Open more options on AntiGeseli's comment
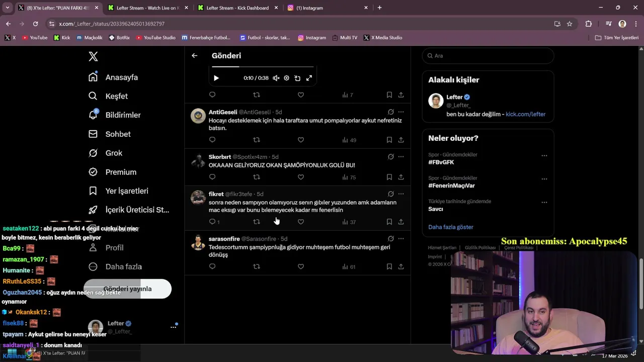This screenshot has height=362, width=644. [x=401, y=112]
